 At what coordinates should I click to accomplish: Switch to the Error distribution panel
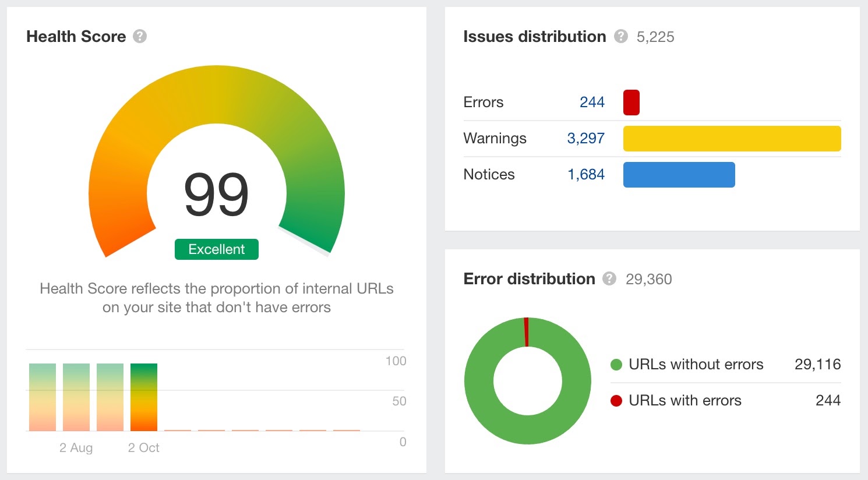pyautogui.click(x=529, y=279)
